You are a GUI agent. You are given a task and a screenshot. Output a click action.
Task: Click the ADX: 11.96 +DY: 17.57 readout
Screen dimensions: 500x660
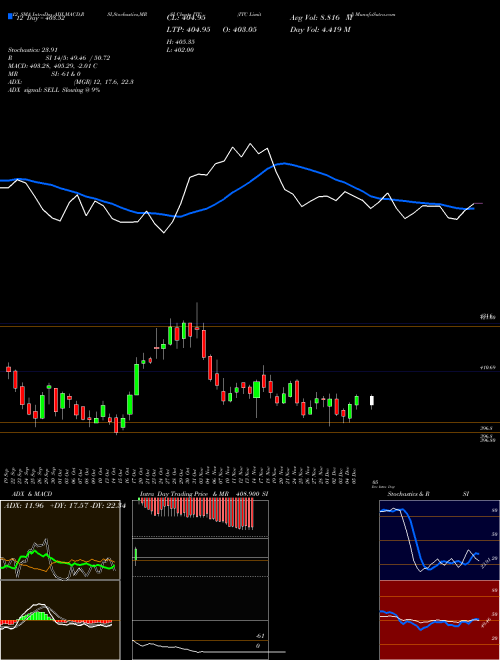click(x=64, y=506)
